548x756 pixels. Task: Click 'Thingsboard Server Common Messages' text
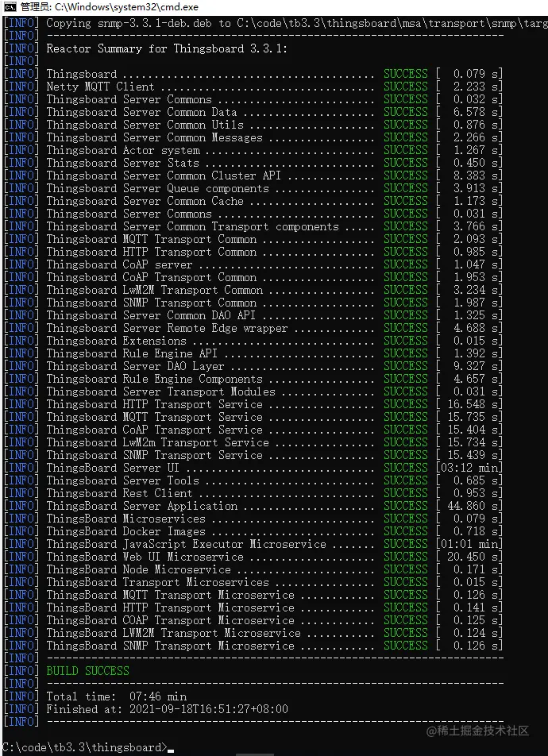[x=154, y=137]
